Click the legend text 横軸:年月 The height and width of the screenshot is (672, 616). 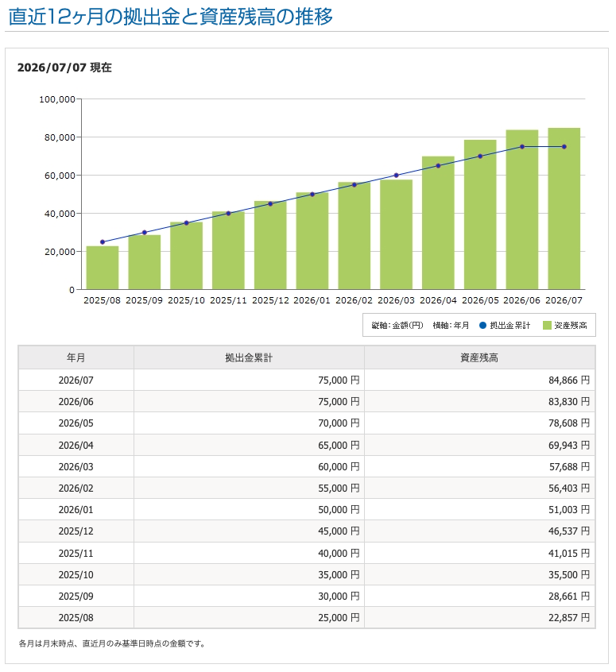point(451,326)
